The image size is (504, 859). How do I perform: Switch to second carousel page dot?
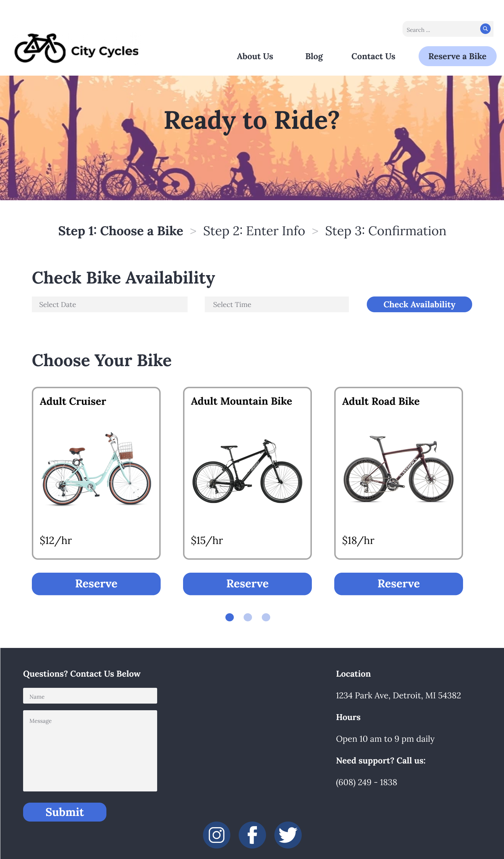[x=248, y=617]
